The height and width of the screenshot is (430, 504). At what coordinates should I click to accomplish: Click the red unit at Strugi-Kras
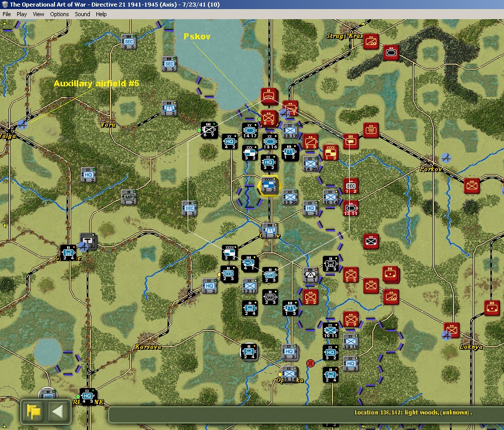371,41
